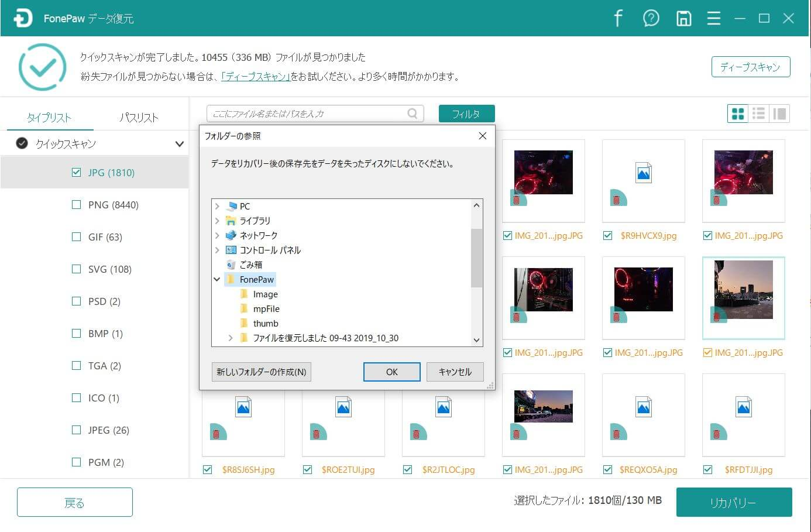Switch to the Path List (パスリスト) tab
The image size is (811, 532).
[x=139, y=118]
